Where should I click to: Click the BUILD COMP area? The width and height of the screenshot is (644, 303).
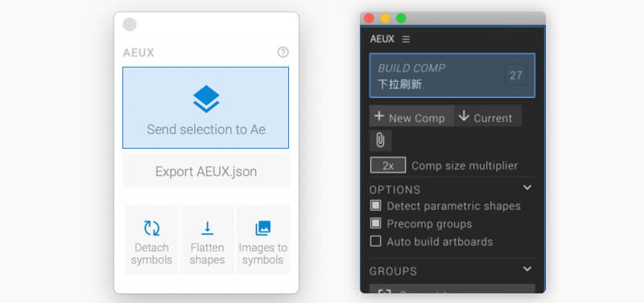tap(452, 76)
